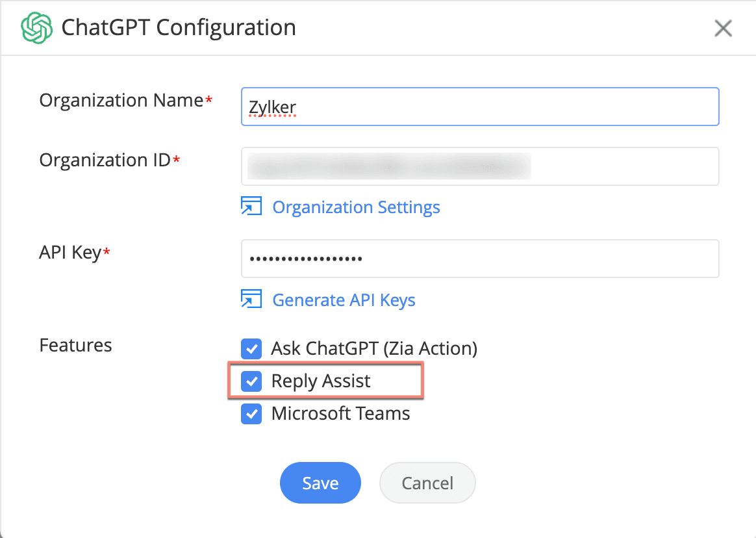Click the external link icon beside Generate API Keys
The height and width of the screenshot is (538, 756).
251,300
